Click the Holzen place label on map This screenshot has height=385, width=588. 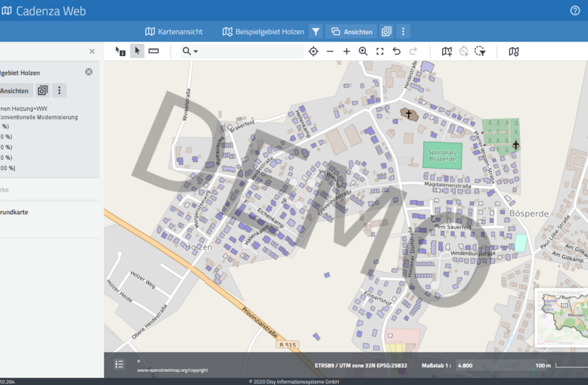coord(199,247)
